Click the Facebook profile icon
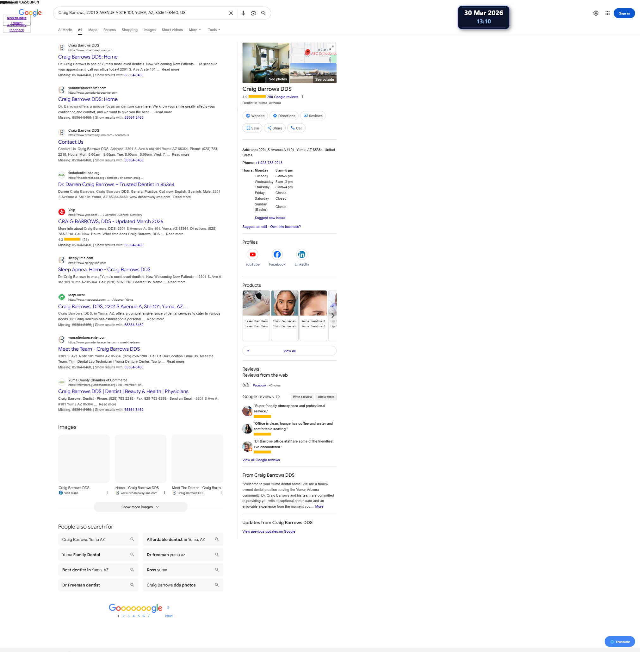This screenshot has width=644, height=652. pos(277,254)
